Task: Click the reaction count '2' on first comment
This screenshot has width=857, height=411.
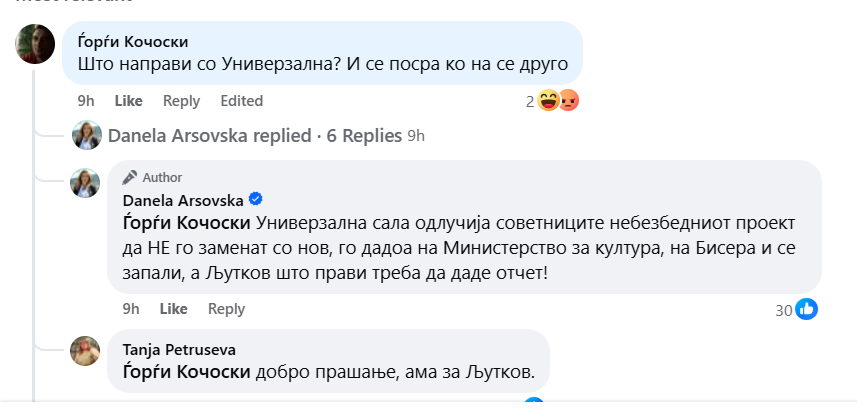Action: tap(530, 102)
